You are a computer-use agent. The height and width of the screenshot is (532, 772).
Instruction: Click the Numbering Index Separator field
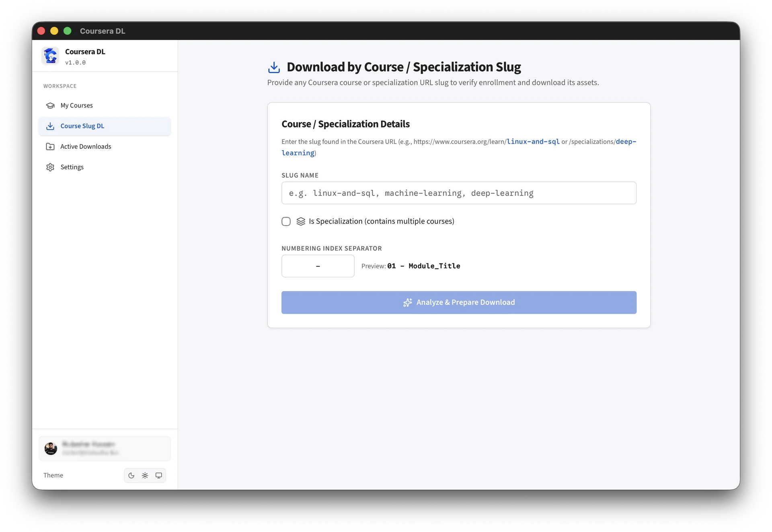[x=318, y=266]
